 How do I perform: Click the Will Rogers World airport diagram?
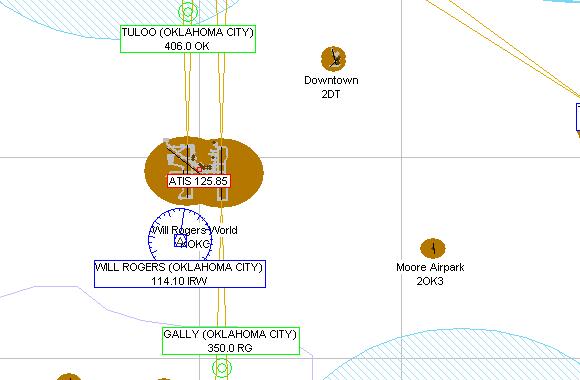(x=204, y=171)
